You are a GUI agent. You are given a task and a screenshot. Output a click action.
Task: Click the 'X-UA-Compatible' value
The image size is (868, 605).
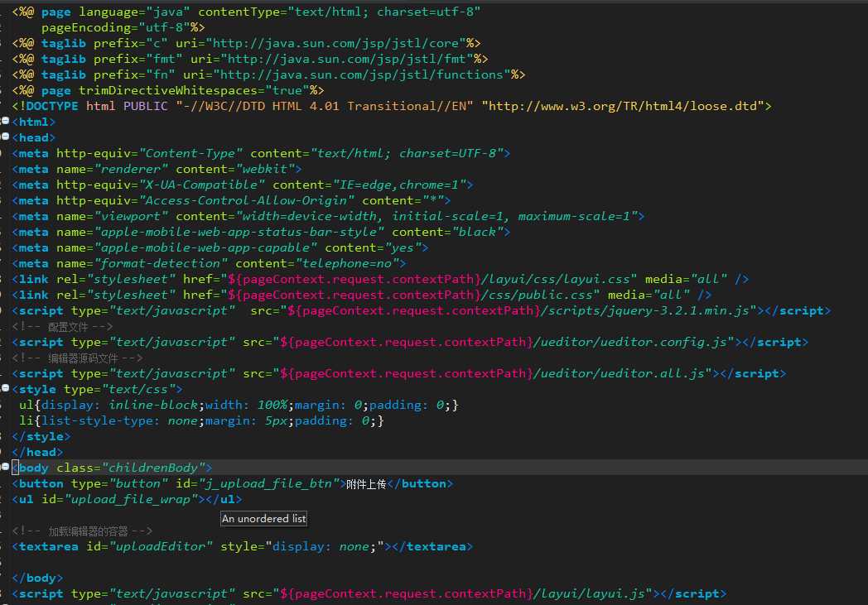(x=201, y=185)
